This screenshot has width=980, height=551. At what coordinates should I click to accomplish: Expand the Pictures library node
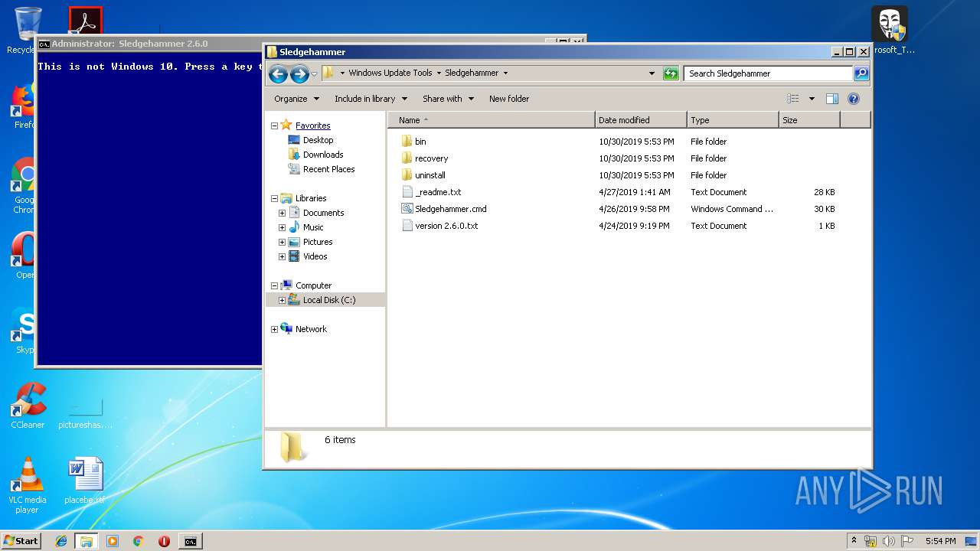pyautogui.click(x=282, y=242)
